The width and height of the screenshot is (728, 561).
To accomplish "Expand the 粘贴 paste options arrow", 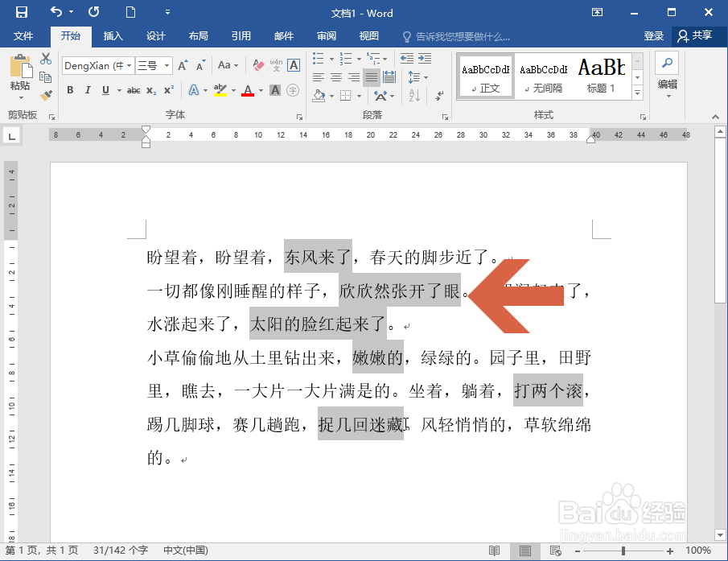I will click(21, 97).
